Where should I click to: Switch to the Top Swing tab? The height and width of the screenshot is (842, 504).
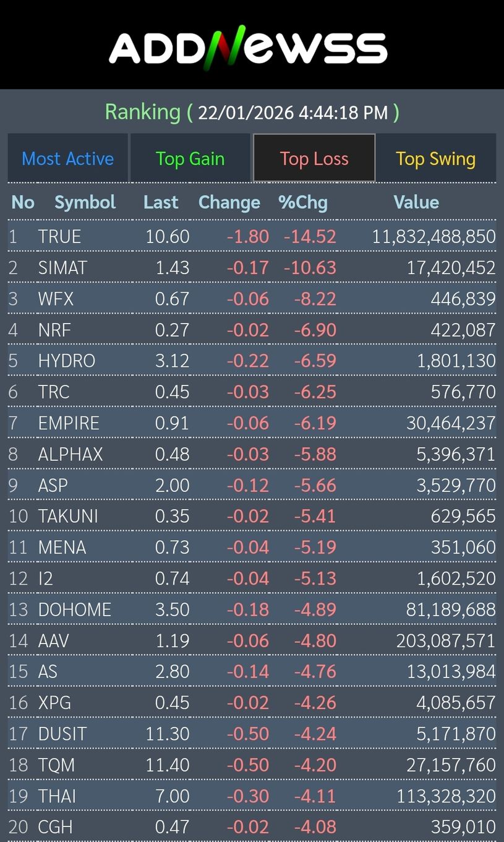(435, 159)
